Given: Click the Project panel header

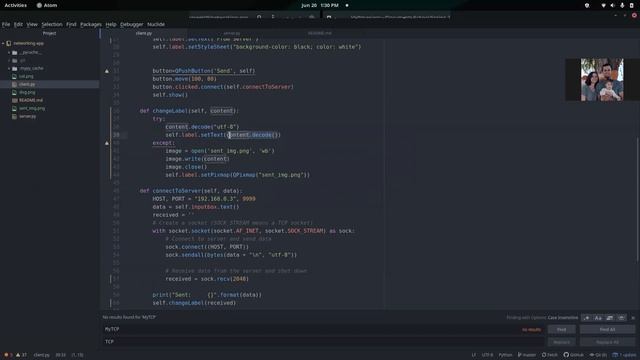Looking at the screenshot, I should click(49, 33).
